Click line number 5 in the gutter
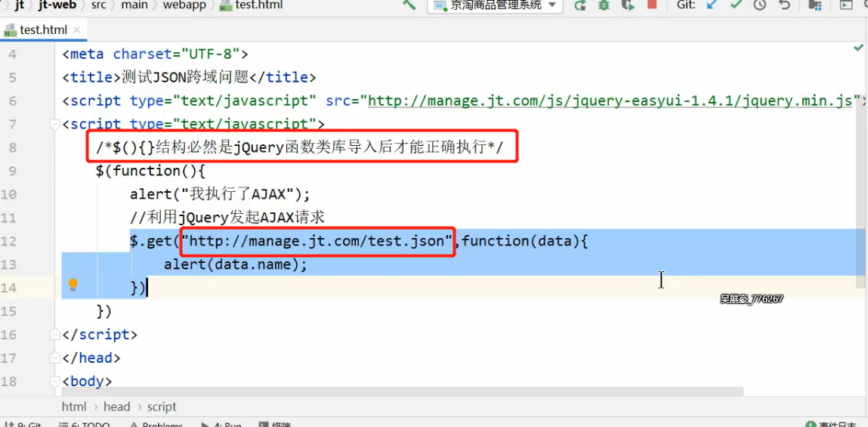 pyautogui.click(x=12, y=78)
